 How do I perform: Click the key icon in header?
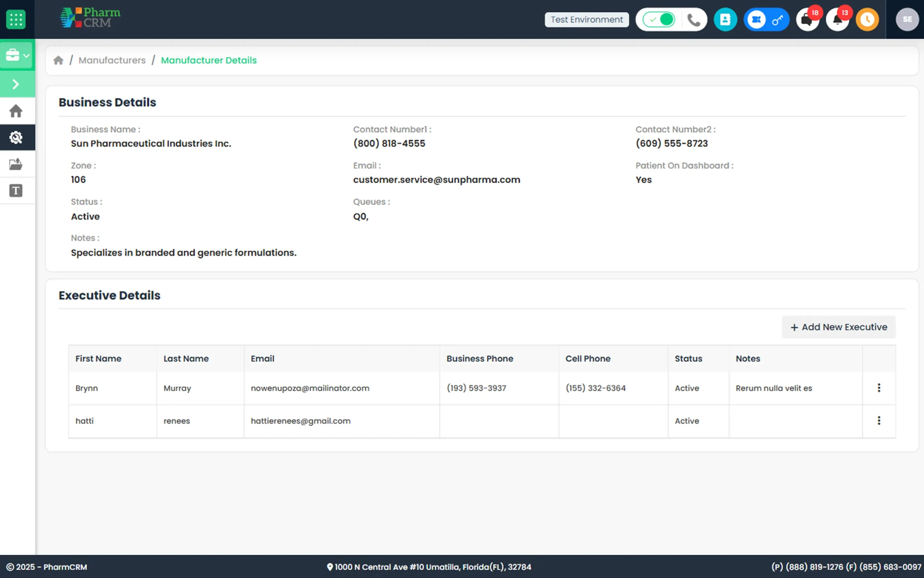tap(777, 20)
